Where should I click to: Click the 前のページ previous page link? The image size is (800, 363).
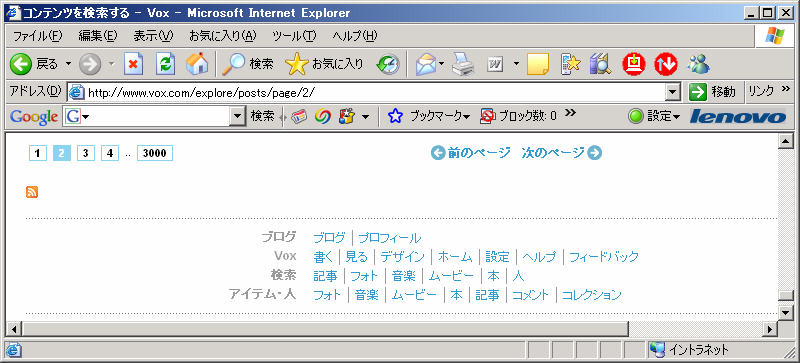(x=471, y=153)
